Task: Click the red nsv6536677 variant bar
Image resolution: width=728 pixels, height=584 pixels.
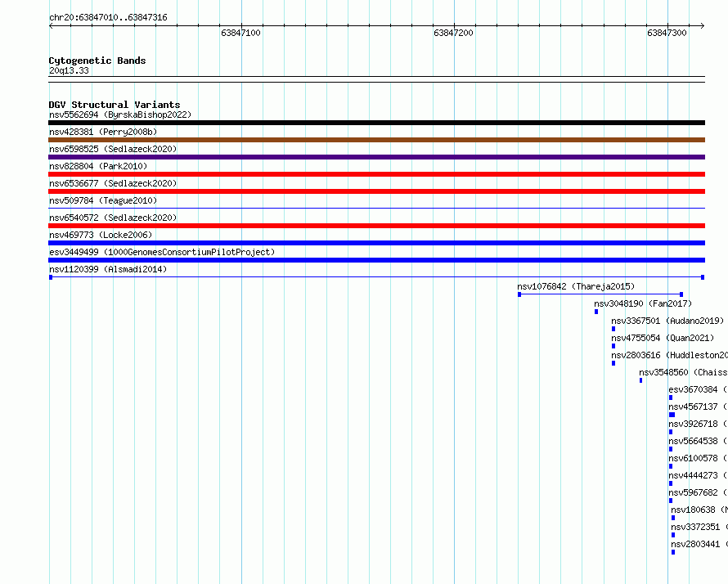Action: click(x=376, y=191)
